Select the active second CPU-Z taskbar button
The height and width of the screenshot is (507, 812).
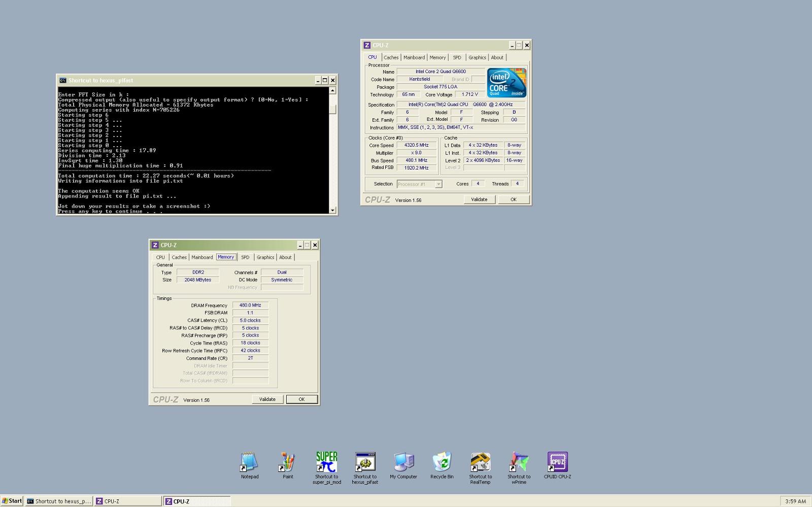point(197,501)
